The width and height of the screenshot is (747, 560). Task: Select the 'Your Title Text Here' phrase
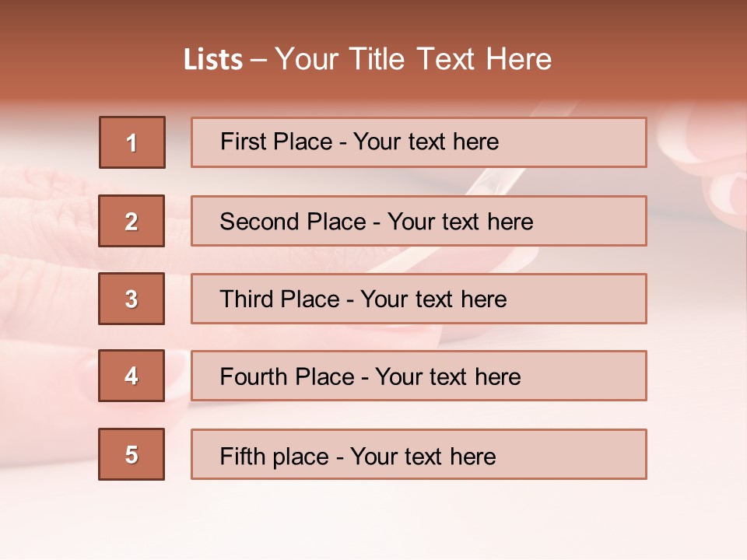(x=413, y=59)
